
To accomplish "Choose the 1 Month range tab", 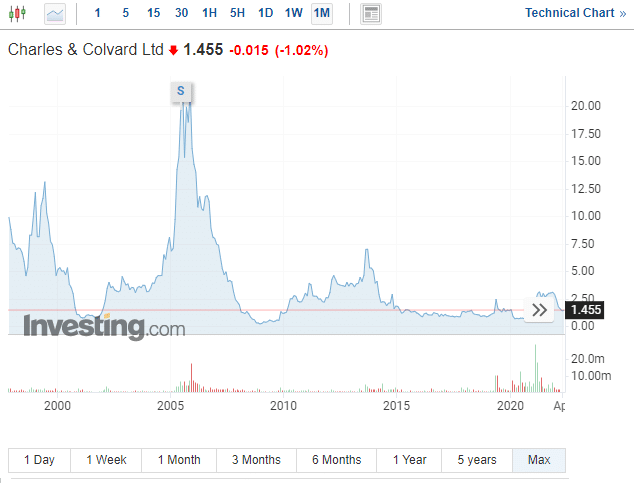I will point(179,460).
